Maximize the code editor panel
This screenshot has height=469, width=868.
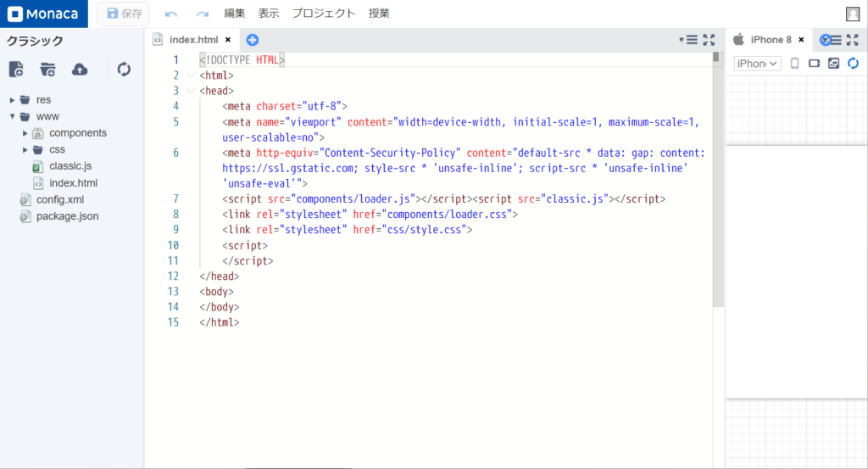point(709,40)
